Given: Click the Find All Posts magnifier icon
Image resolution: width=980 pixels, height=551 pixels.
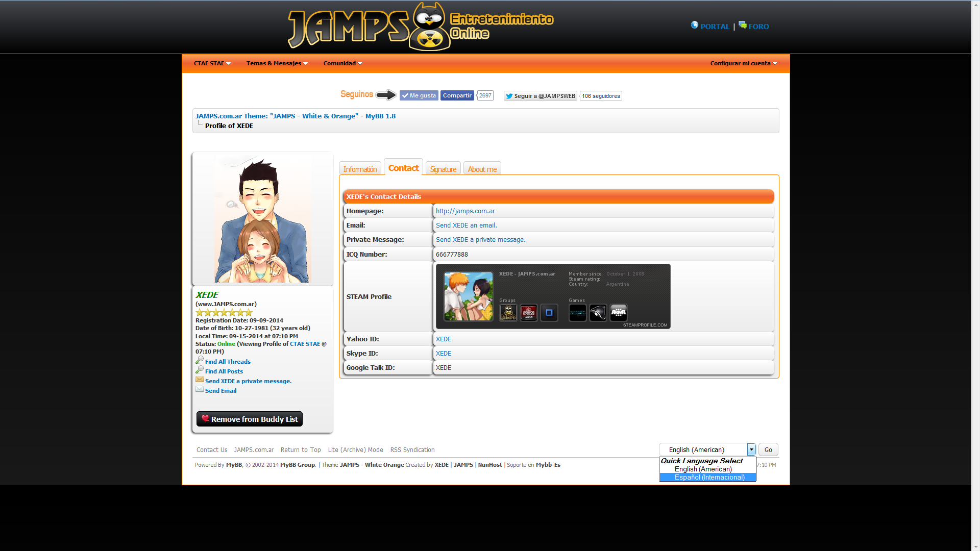Looking at the screenshot, I should tap(200, 370).
